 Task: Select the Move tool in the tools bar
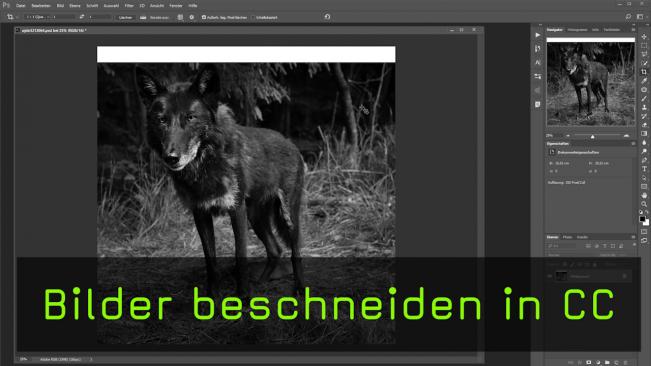[644, 37]
